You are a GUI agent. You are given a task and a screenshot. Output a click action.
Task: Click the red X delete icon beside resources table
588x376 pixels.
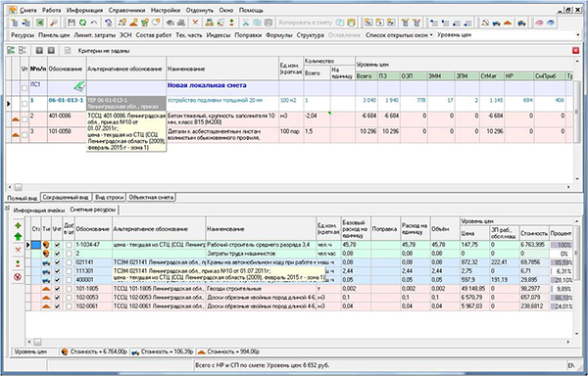(18, 250)
